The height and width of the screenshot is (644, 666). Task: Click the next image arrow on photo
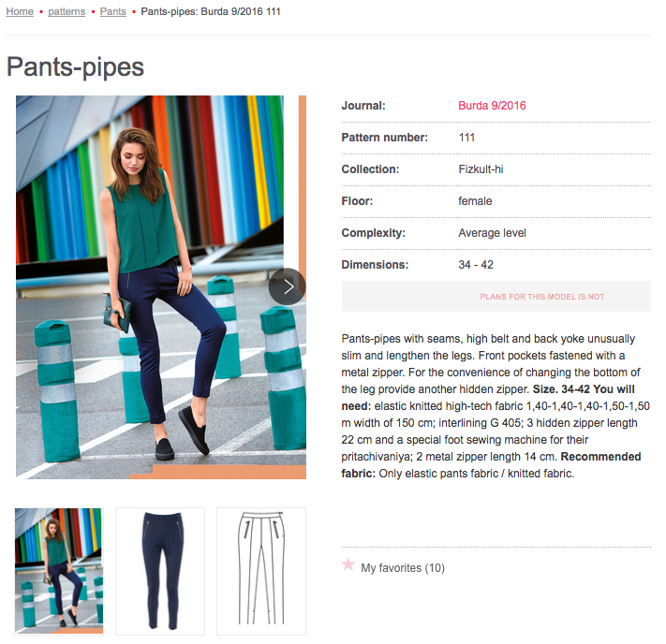(x=288, y=286)
